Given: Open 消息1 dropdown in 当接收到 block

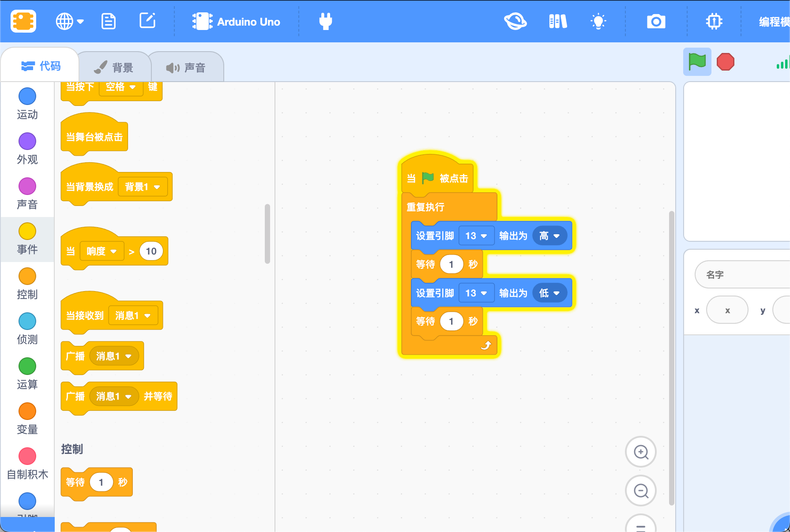Looking at the screenshot, I should pos(133,315).
